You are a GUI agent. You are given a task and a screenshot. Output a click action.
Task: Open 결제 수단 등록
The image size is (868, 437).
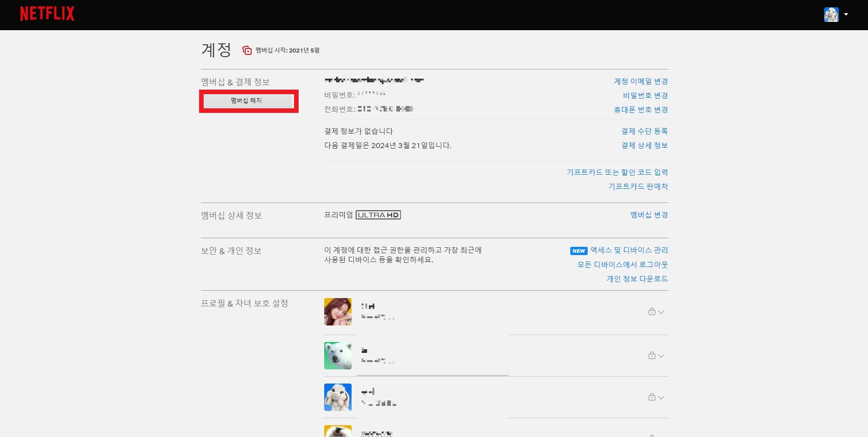point(644,131)
